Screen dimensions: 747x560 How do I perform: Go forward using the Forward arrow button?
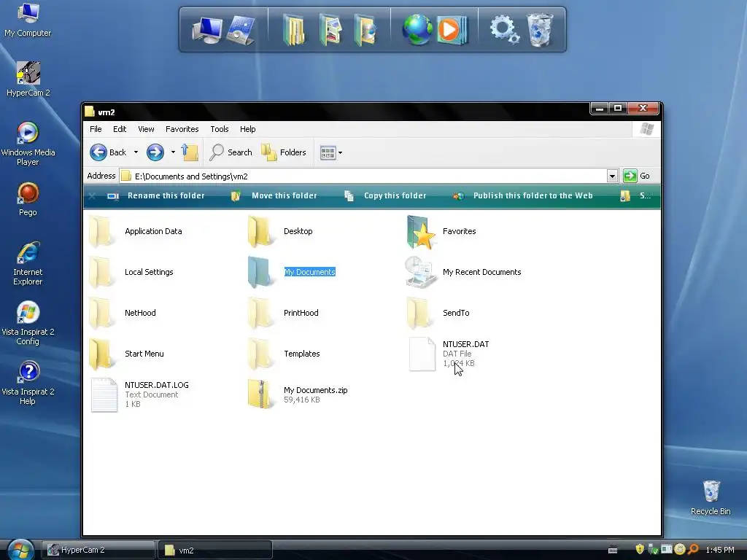coord(155,152)
